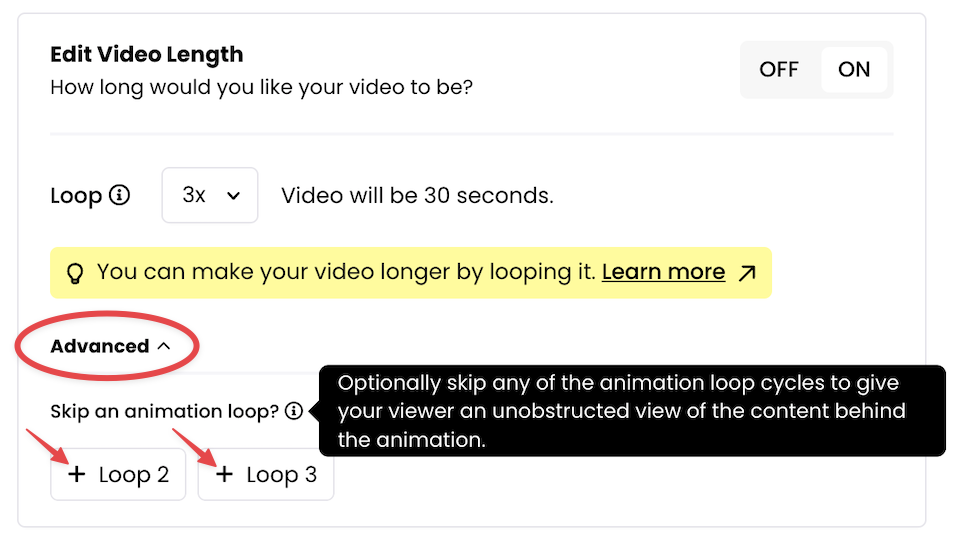
Task: Skip Loop 2 animation cycle
Action: click(118, 475)
